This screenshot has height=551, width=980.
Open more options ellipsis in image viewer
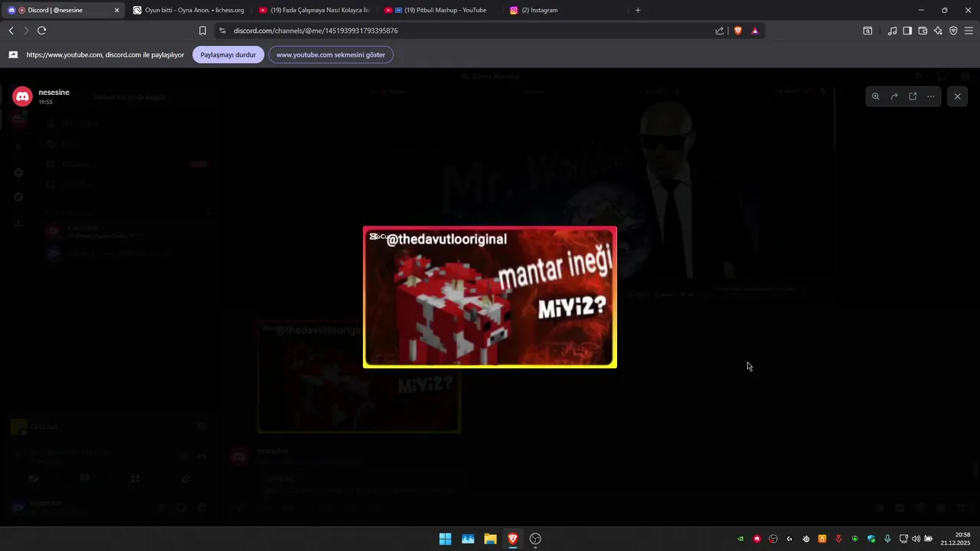[931, 96]
